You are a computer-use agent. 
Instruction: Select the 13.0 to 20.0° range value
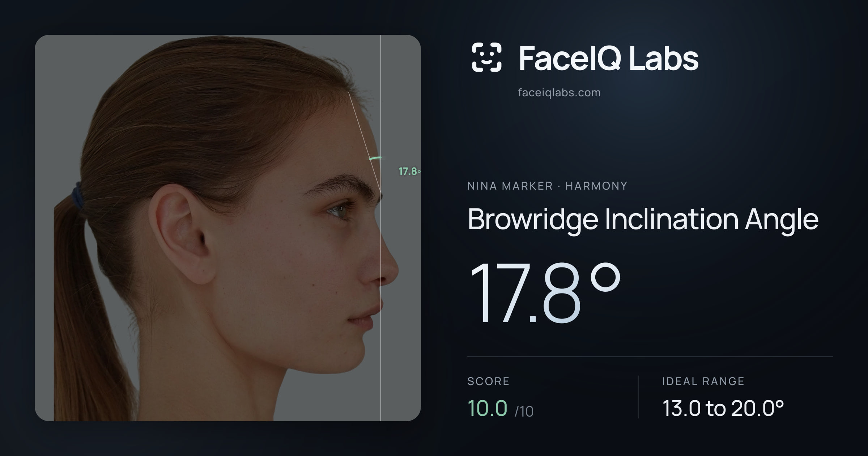coord(723,408)
